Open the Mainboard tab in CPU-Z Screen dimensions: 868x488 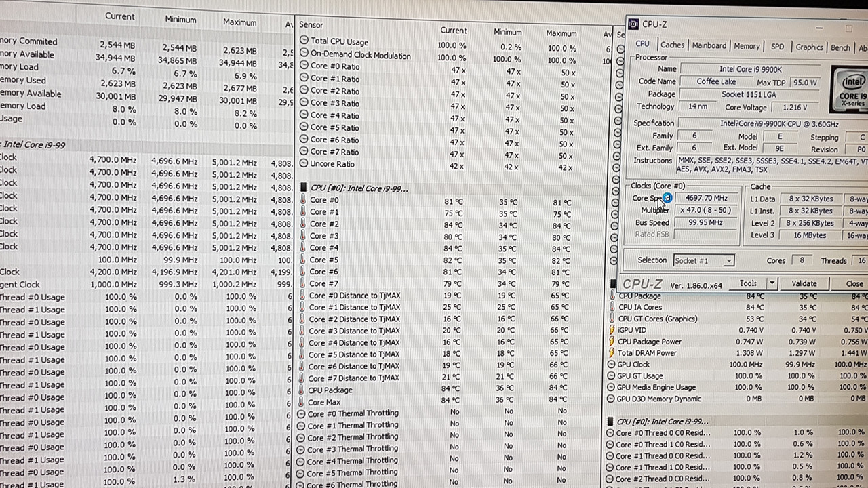pyautogui.click(x=709, y=45)
